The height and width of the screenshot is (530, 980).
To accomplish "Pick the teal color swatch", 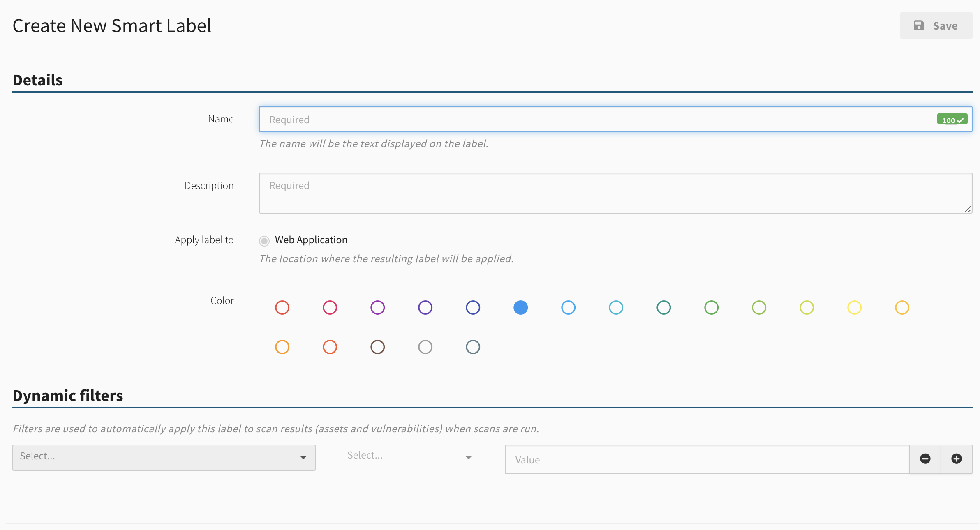I will pos(664,308).
